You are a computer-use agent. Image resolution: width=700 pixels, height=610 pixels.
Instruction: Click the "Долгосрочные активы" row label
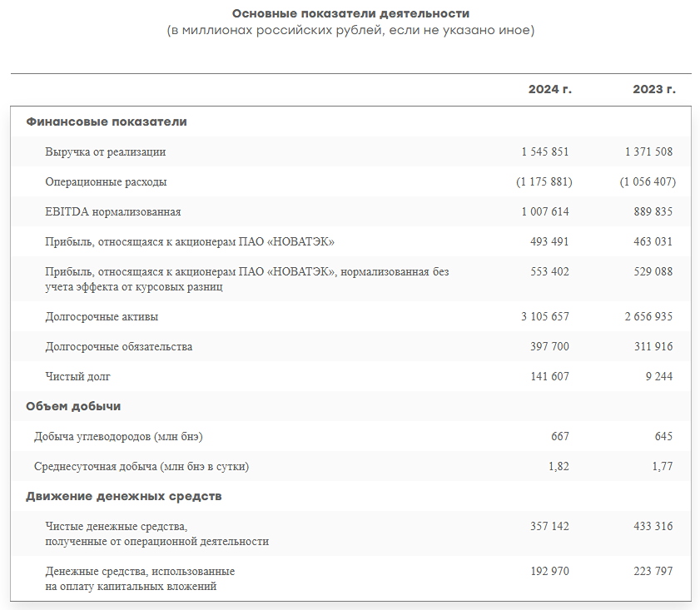[x=102, y=317]
